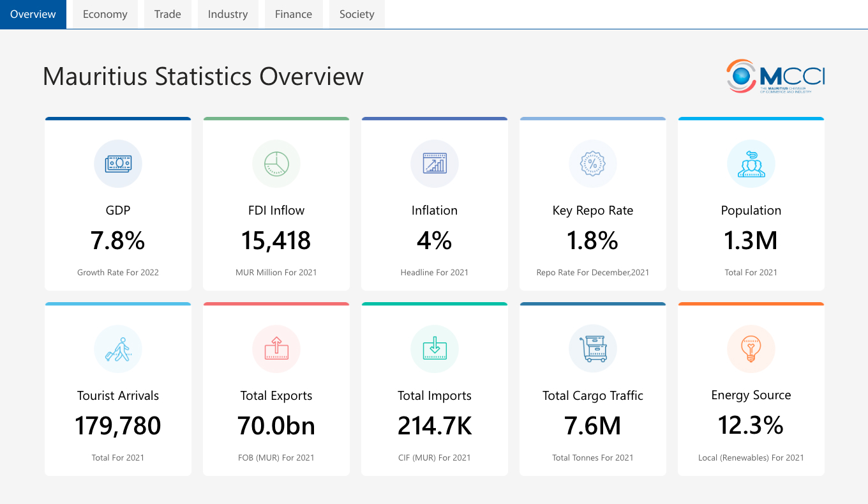Go to the Industry tab
This screenshot has height=504, width=868.
pyautogui.click(x=228, y=14)
